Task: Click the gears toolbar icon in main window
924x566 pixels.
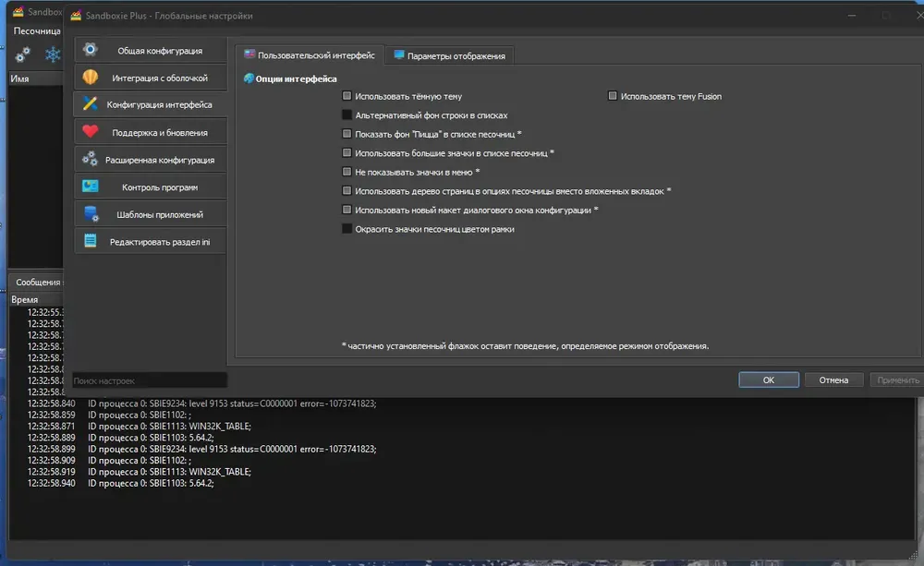Action: [x=23, y=54]
